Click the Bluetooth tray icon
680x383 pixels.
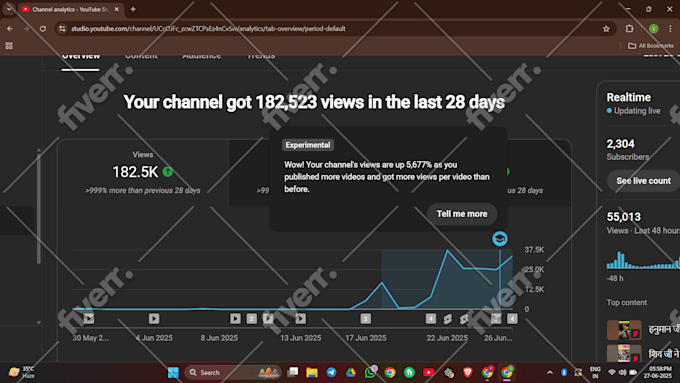[564, 372]
